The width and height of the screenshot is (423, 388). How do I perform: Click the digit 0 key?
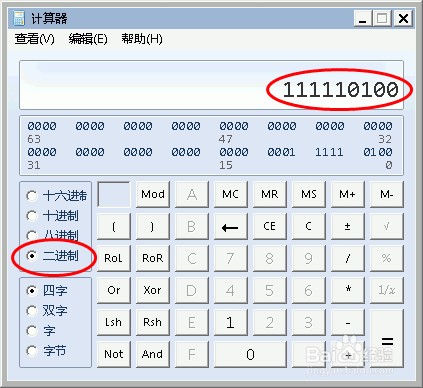pos(250,354)
